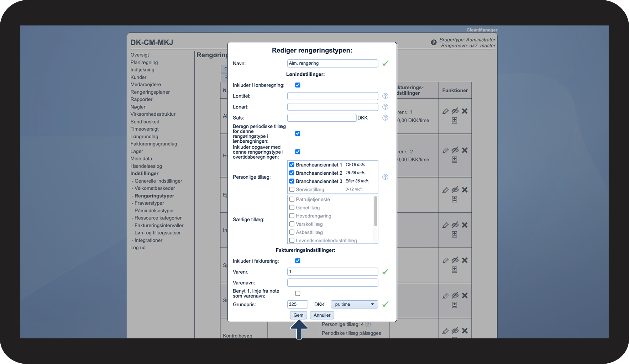Open Faktureringsgrundlag in the sidebar
This screenshot has width=629, height=364.
click(x=154, y=144)
